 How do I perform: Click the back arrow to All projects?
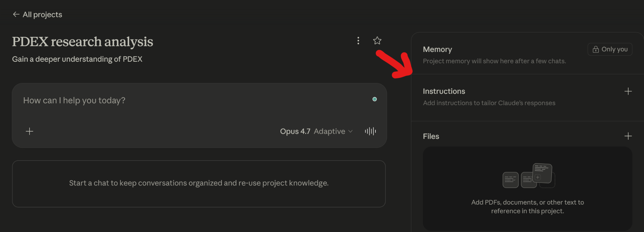pyautogui.click(x=16, y=14)
